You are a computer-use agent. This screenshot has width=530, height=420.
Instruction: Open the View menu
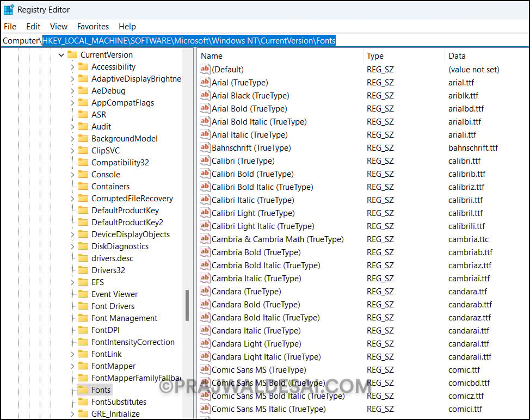58,26
